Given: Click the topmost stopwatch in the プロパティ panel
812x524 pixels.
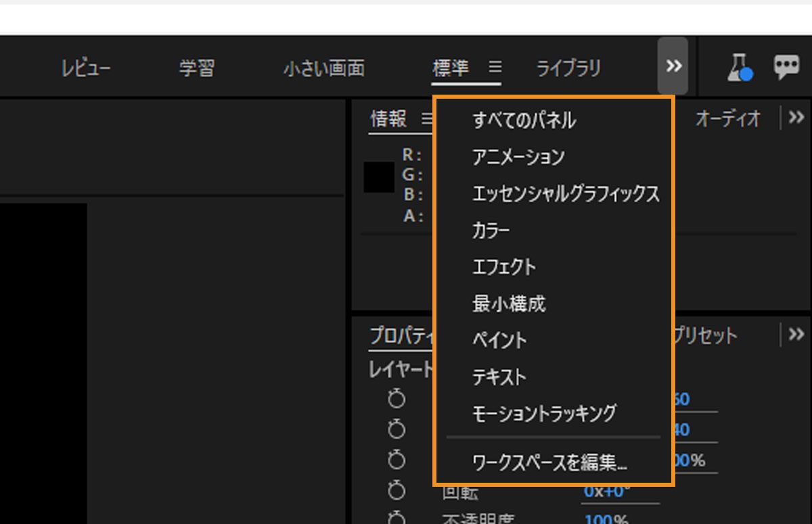Looking at the screenshot, I should coord(397,399).
